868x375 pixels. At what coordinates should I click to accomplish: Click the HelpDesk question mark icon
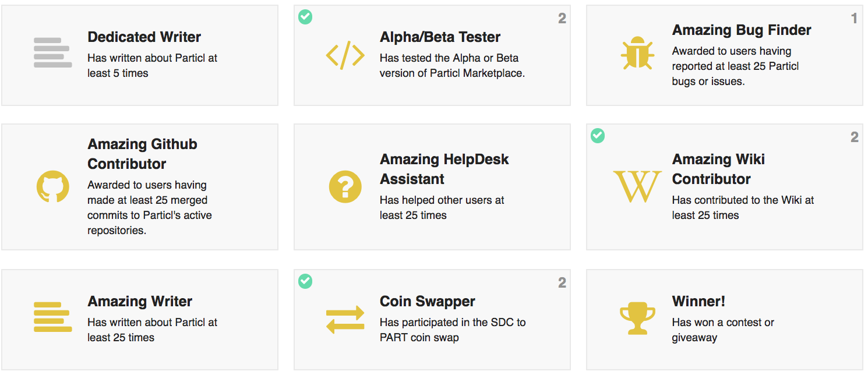coord(345,187)
